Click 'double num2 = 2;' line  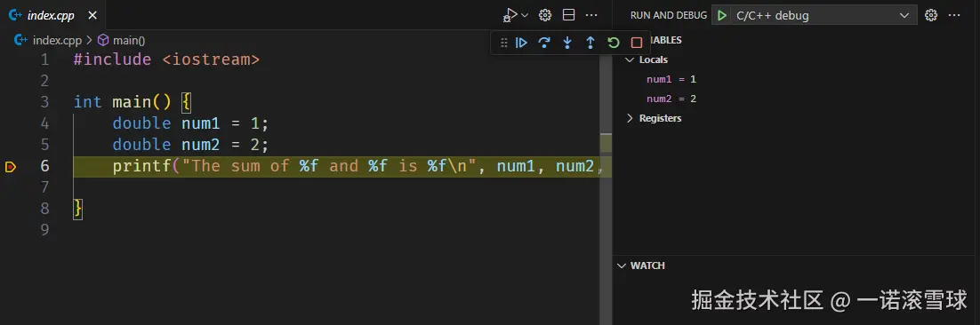point(190,145)
